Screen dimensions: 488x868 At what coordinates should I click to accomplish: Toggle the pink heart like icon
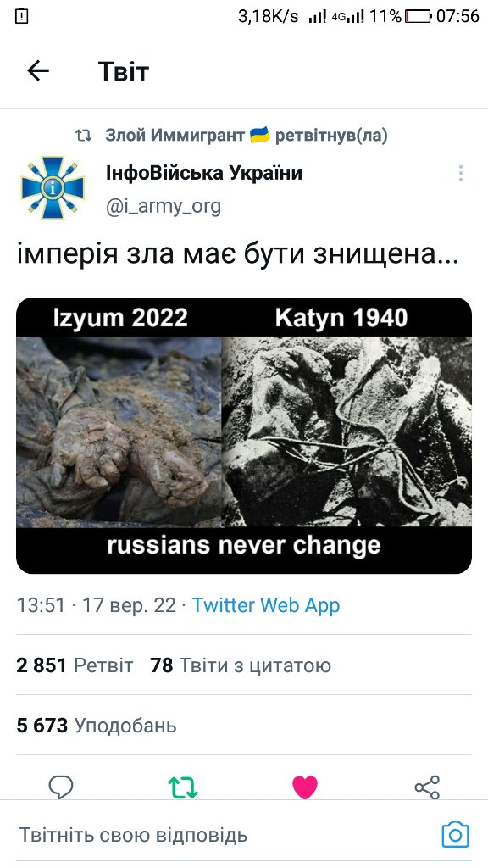pyautogui.click(x=305, y=787)
